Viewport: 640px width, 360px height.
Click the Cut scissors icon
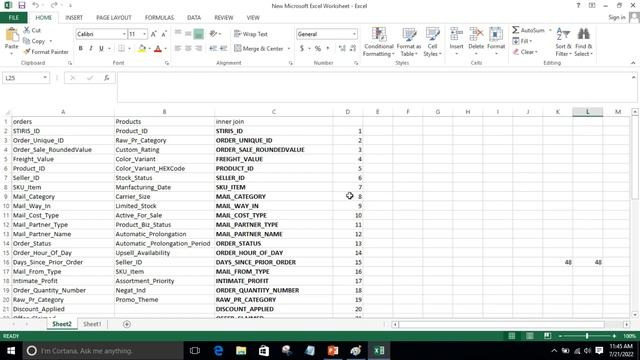pyautogui.click(x=27, y=30)
